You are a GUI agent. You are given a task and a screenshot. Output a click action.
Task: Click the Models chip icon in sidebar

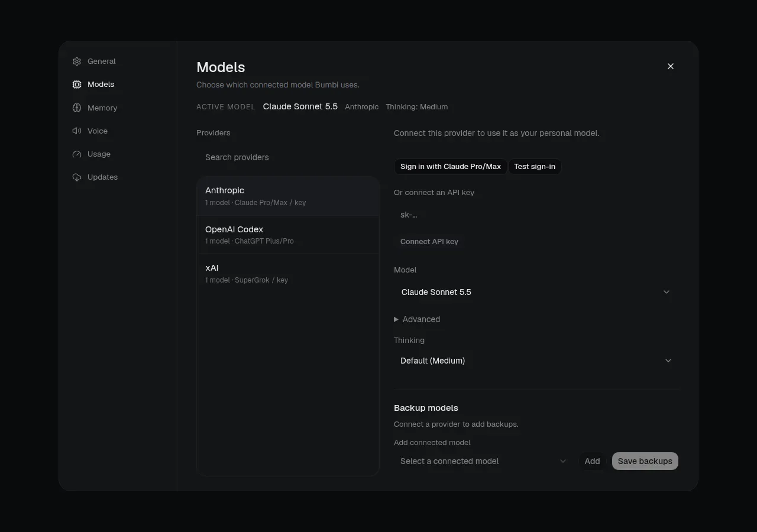point(77,85)
